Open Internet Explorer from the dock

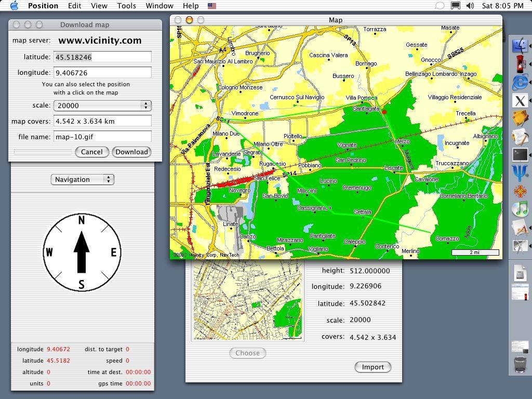(x=520, y=82)
